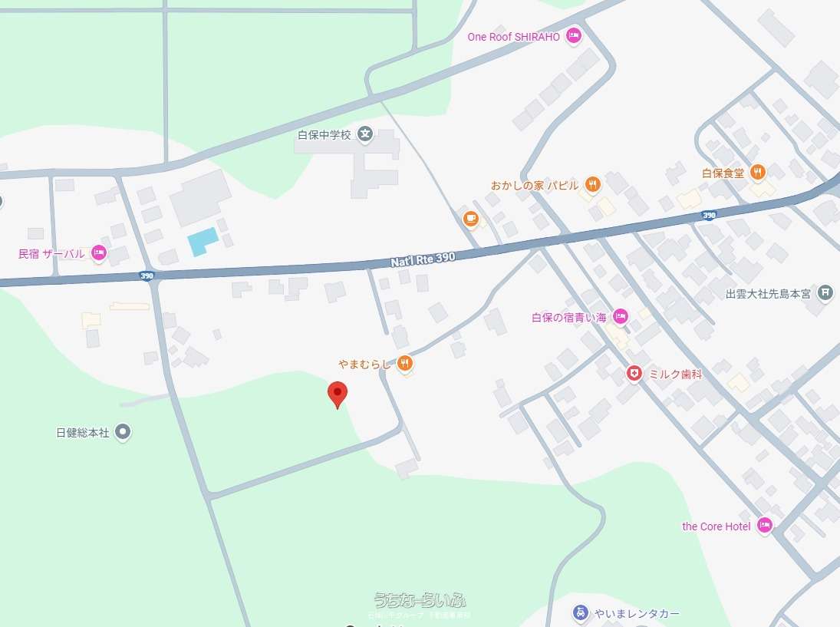Click the 日健総本社 place marker icon

pos(124,432)
